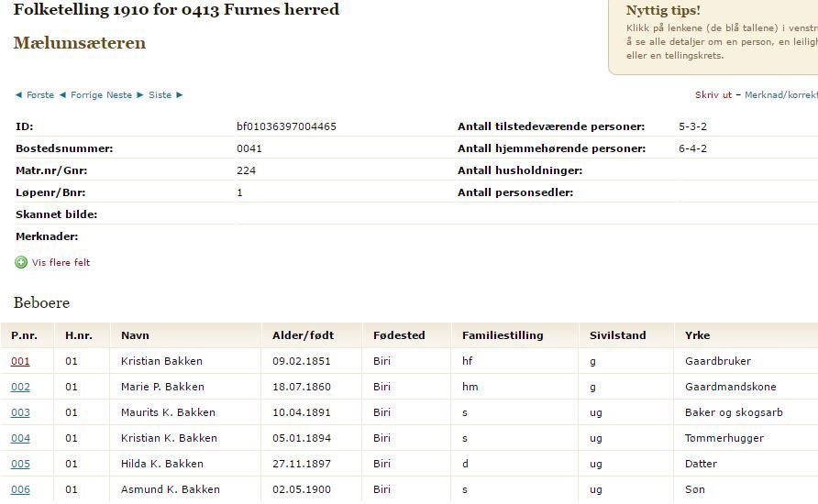Open person 005 Hilda K. Bakken
Image resolution: width=818 pixels, height=504 pixels.
click(x=20, y=464)
